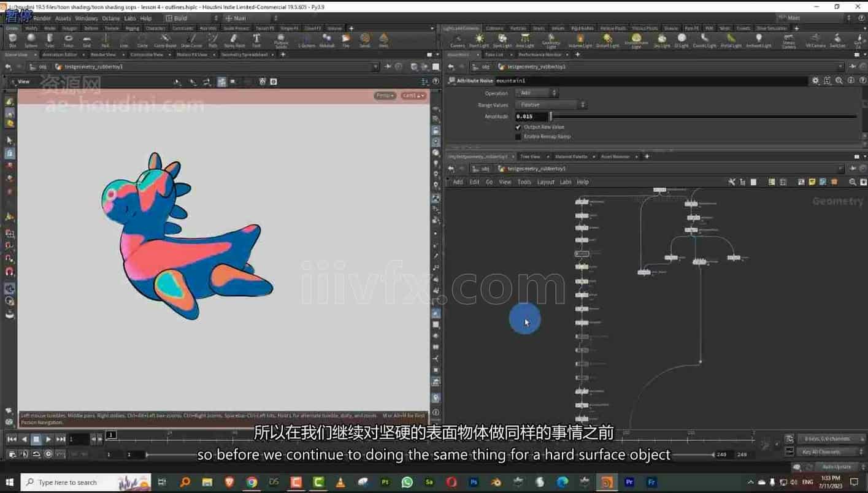
Task: Switch to the Material Palette tab
Action: pyautogui.click(x=570, y=156)
